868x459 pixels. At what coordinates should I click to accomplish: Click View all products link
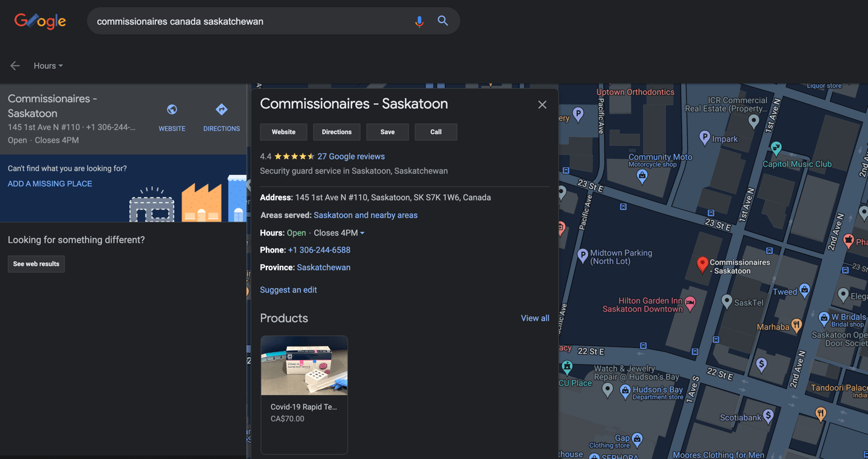(535, 318)
